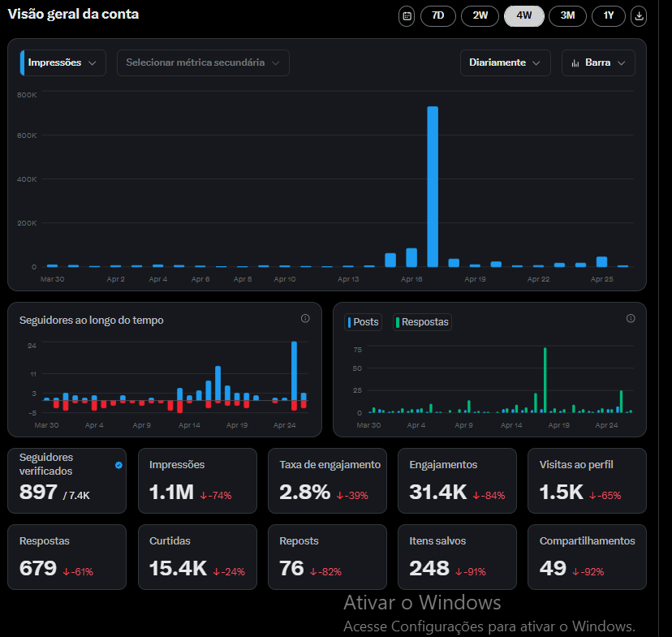Click the / 7.4K followers total
The height and width of the screenshot is (637, 672).
76,496
